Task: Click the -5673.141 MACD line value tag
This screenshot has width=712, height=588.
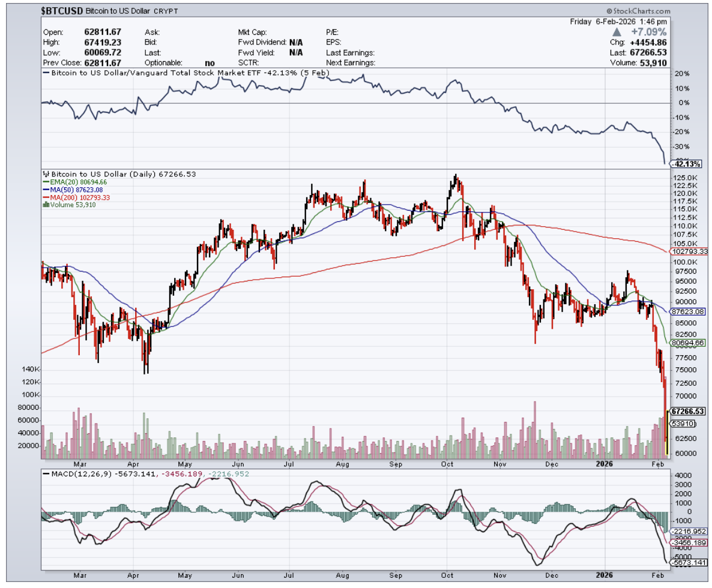Action: pyautogui.click(x=688, y=562)
